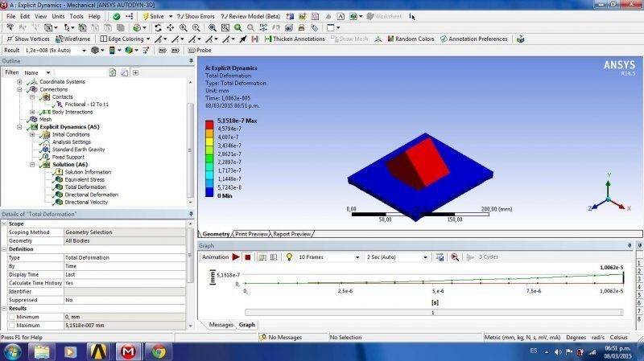Click export animation video icon

(440, 256)
